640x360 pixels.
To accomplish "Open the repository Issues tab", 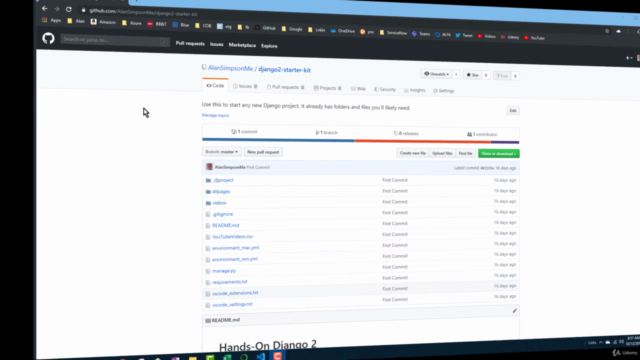I will click(x=245, y=86).
